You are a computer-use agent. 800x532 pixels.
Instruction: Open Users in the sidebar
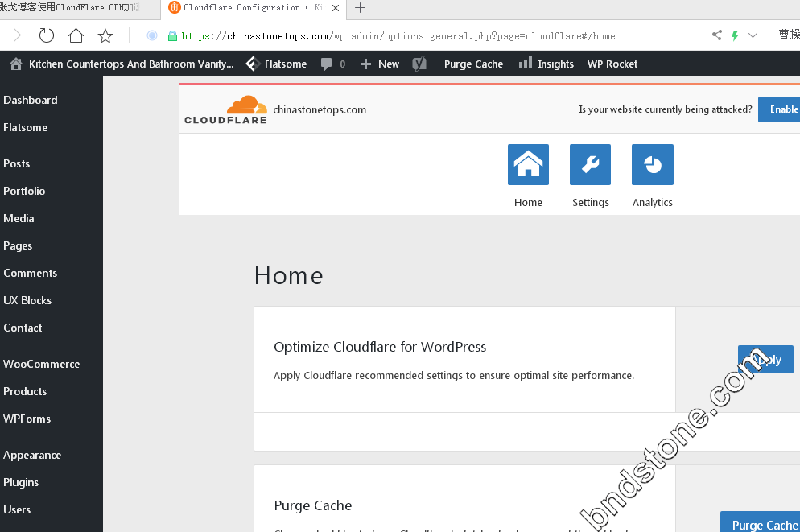point(17,509)
